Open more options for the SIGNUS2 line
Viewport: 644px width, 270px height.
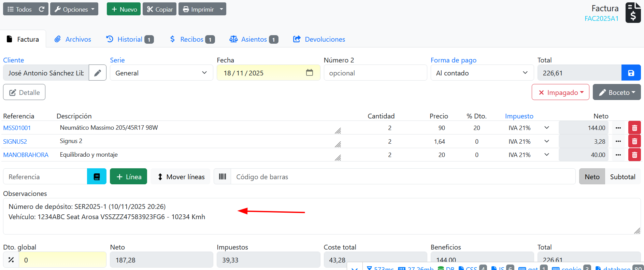618,141
